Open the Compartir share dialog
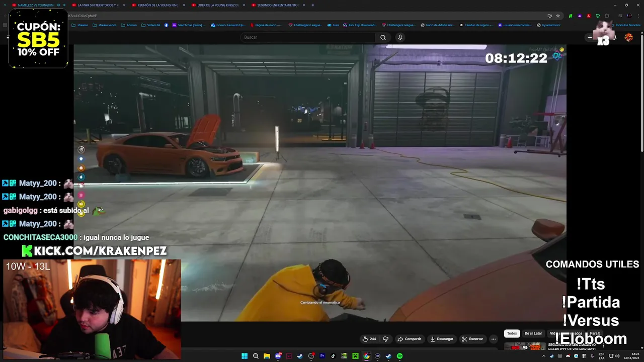Viewport: 644px width, 362px height. click(409, 339)
